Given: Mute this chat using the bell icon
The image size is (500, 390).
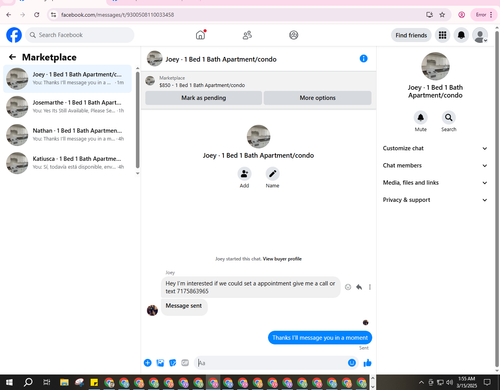Looking at the screenshot, I should [x=421, y=117].
